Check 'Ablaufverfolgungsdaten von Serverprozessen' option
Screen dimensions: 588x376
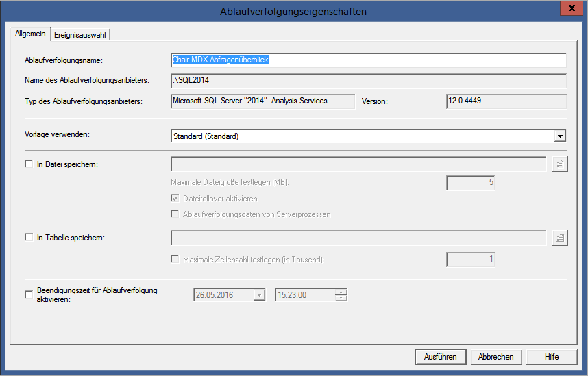point(175,214)
